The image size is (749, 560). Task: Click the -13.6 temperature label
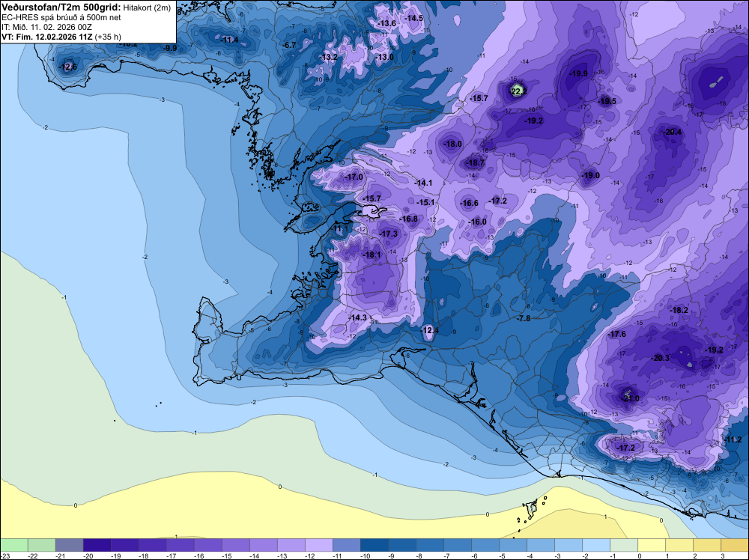[x=386, y=23]
